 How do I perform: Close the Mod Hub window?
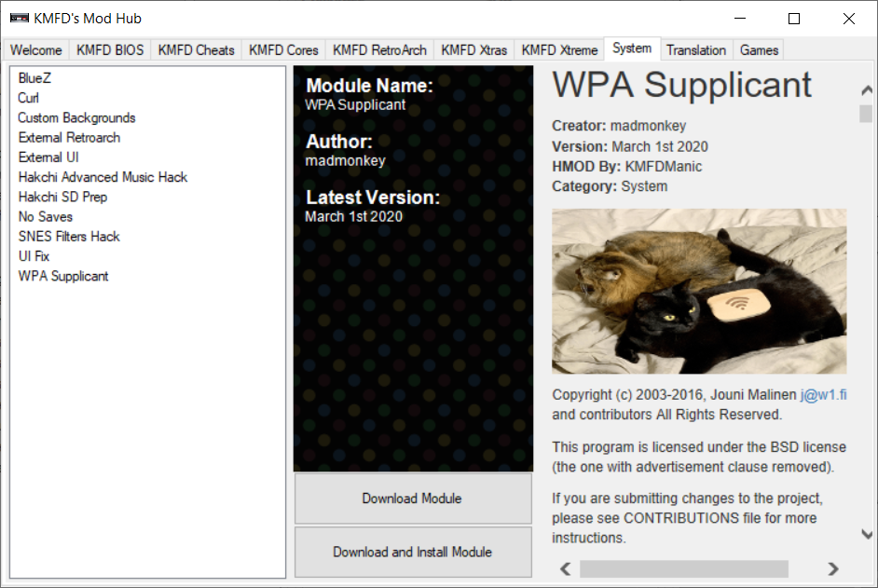click(x=849, y=19)
